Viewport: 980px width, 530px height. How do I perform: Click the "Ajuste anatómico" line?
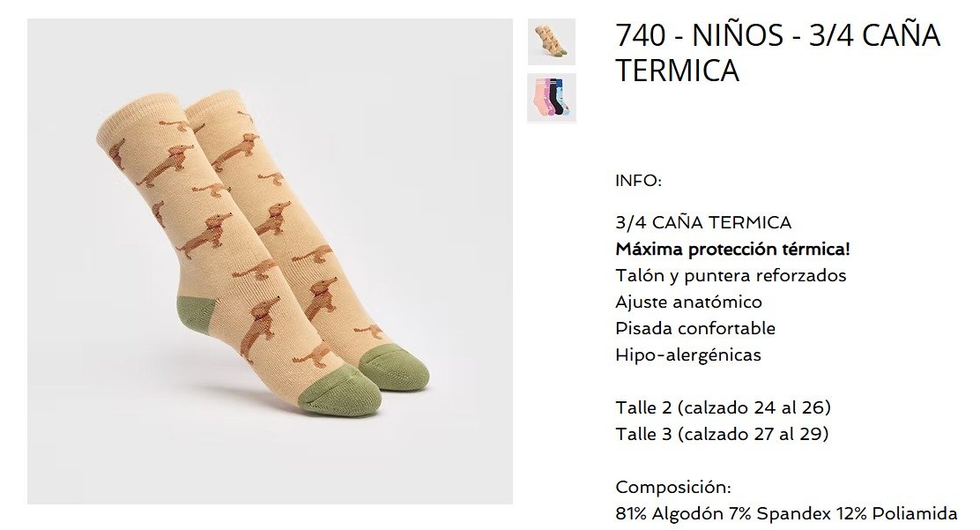pyautogui.click(x=689, y=302)
